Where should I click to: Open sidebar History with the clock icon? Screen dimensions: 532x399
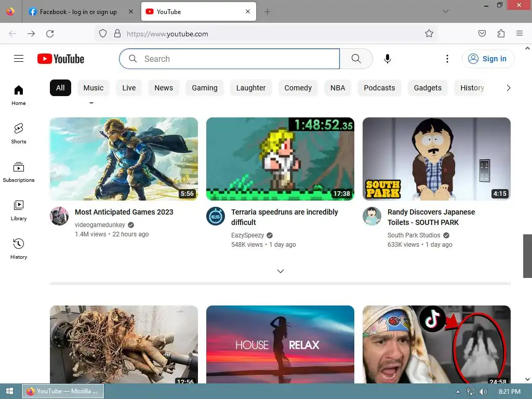pyautogui.click(x=19, y=249)
